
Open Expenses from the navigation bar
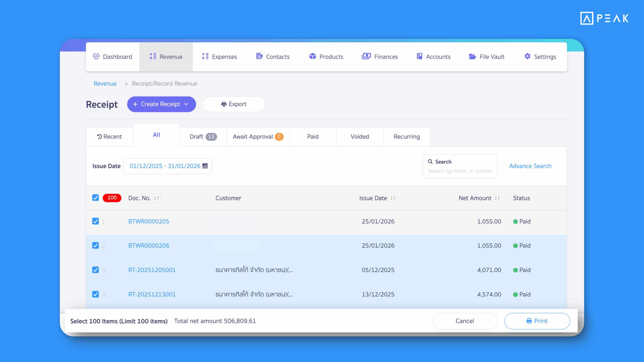pyautogui.click(x=219, y=57)
